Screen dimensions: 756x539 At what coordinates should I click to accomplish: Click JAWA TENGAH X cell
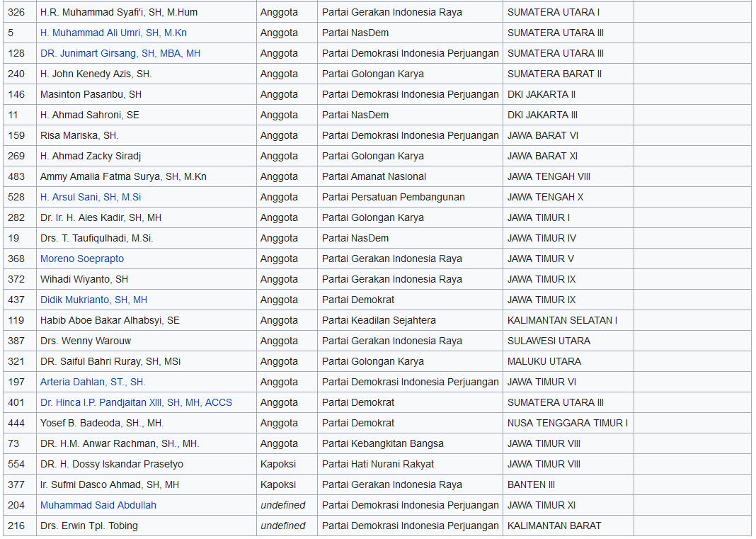[x=568, y=198]
